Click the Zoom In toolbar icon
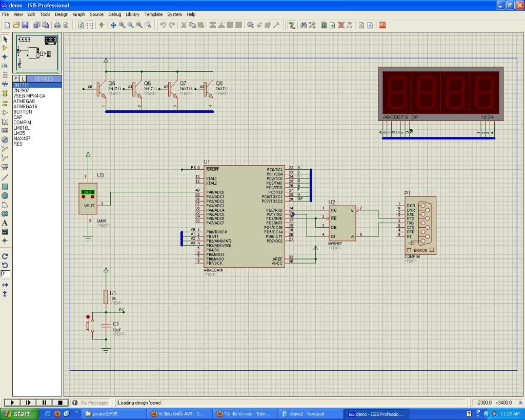 (122, 25)
